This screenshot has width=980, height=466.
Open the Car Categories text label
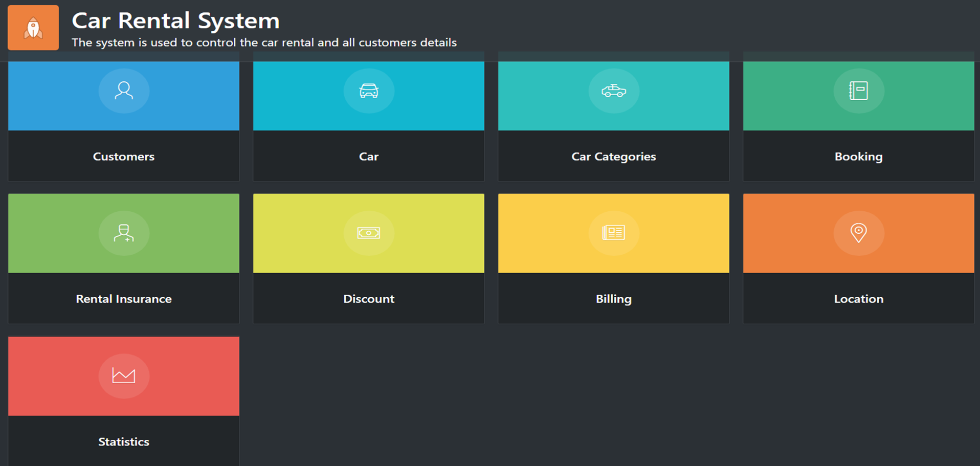pos(613,157)
